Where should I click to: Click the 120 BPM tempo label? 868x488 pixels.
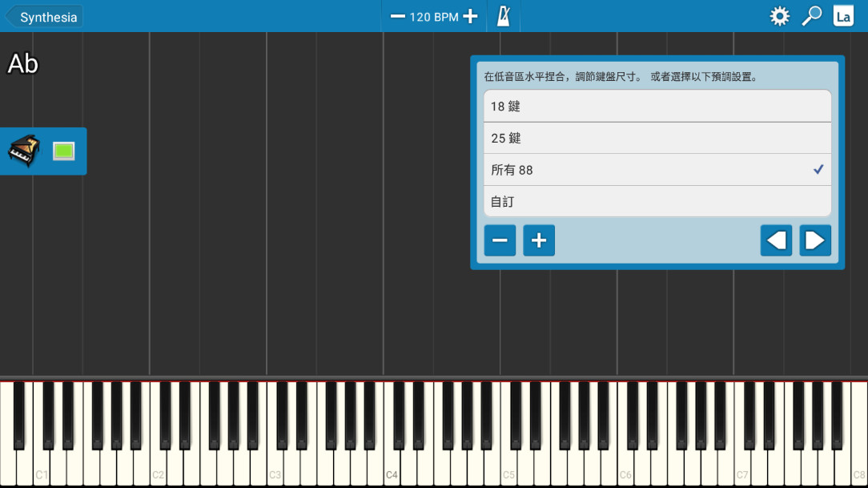[x=434, y=17]
